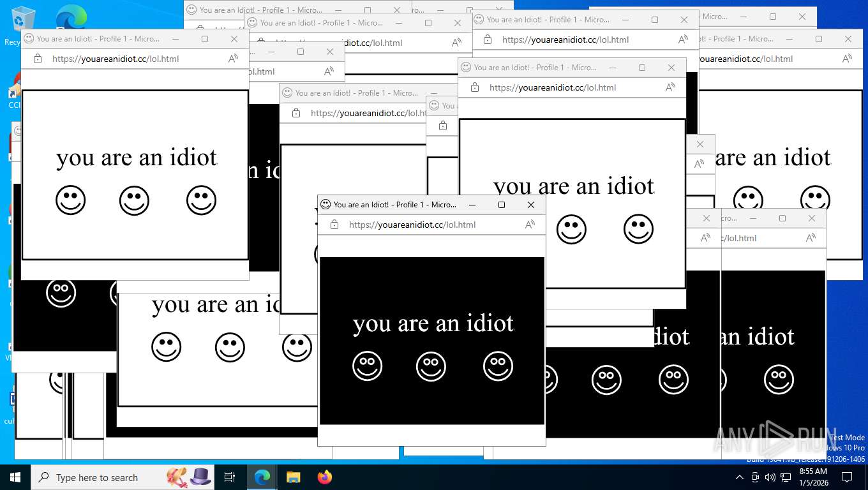Click the right black smiley in the window covering Recycle Bin
Image resolution: width=868 pixels, height=490 pixels.
[x=202, y=200]
